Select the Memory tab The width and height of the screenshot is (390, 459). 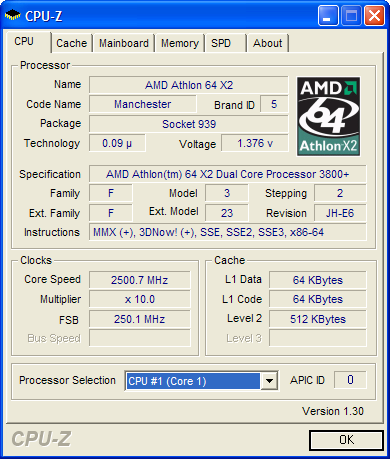[180, 43]
